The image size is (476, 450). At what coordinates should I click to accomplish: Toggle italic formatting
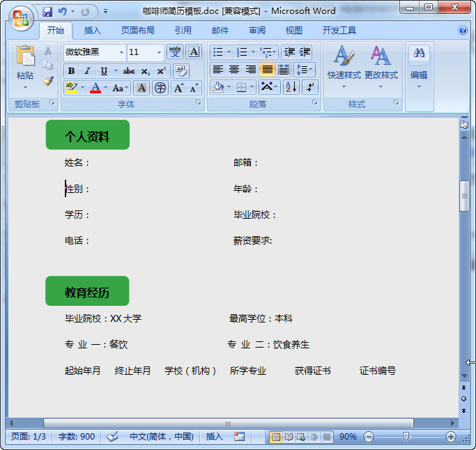(x=87, y=71)
